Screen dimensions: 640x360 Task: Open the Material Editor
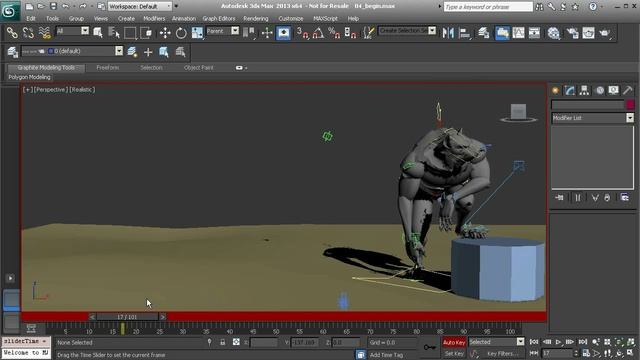pyautogui.click(x=553, y=33)
